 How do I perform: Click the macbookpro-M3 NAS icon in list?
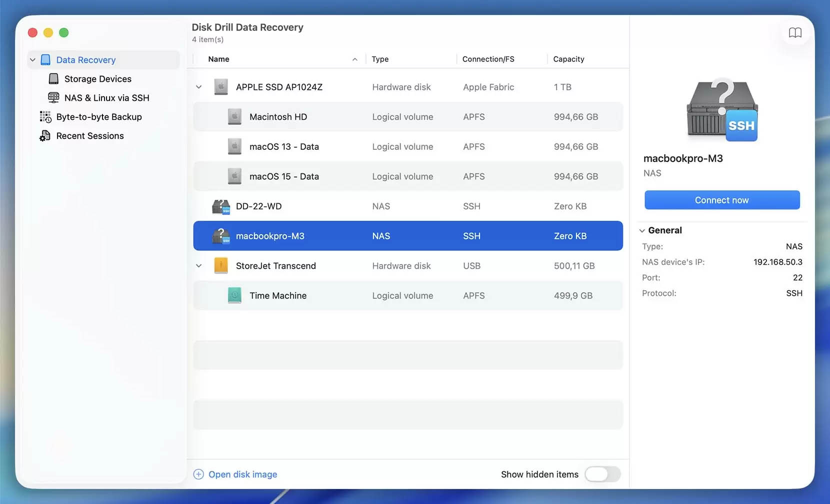click(x=221, y=236)
